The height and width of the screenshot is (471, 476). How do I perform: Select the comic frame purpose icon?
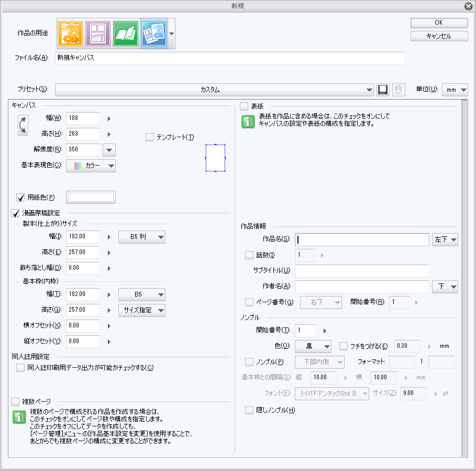(x=98, y=34)
